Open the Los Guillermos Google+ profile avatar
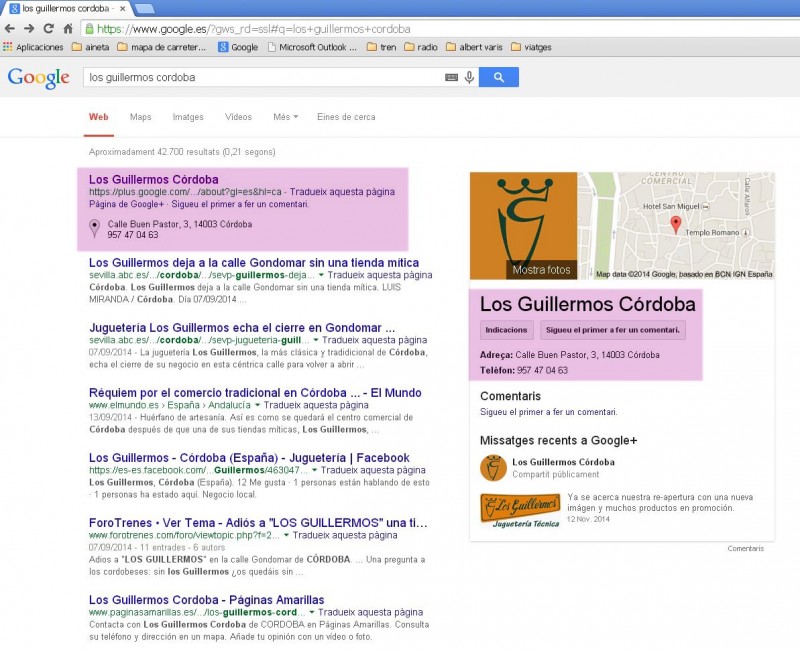 pyautogui.click(x=493, y=468)
